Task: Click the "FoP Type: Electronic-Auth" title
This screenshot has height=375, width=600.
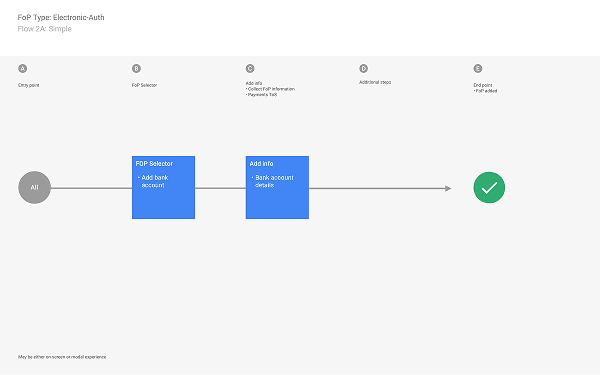Action: [61, 17]
